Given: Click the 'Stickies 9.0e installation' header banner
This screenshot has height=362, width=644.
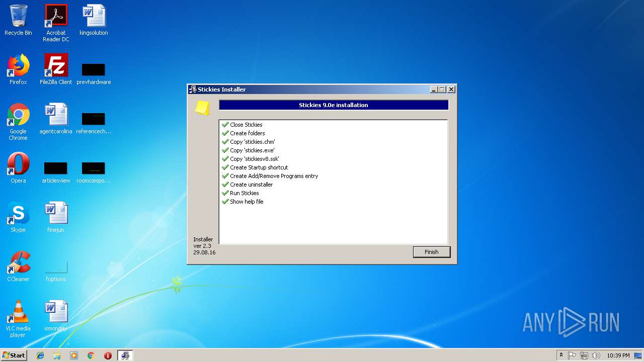Looking at the screenshot, I should coord(334,105).
